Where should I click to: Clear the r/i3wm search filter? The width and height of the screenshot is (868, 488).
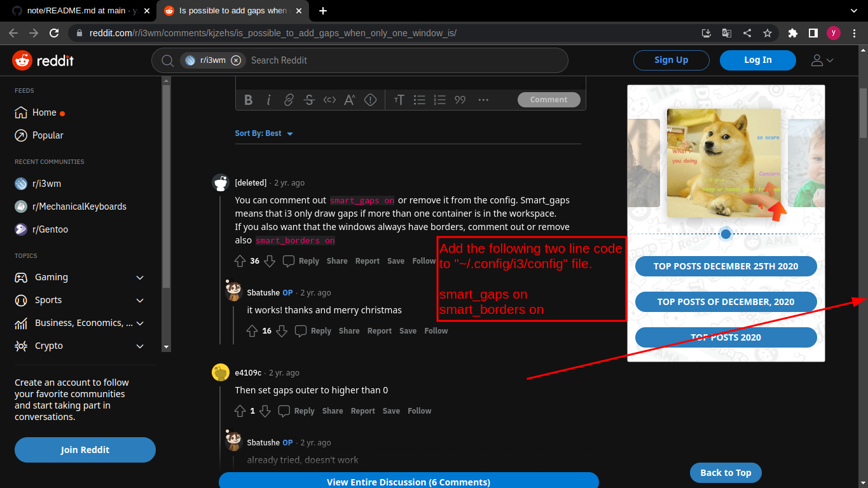click(236, 60)
